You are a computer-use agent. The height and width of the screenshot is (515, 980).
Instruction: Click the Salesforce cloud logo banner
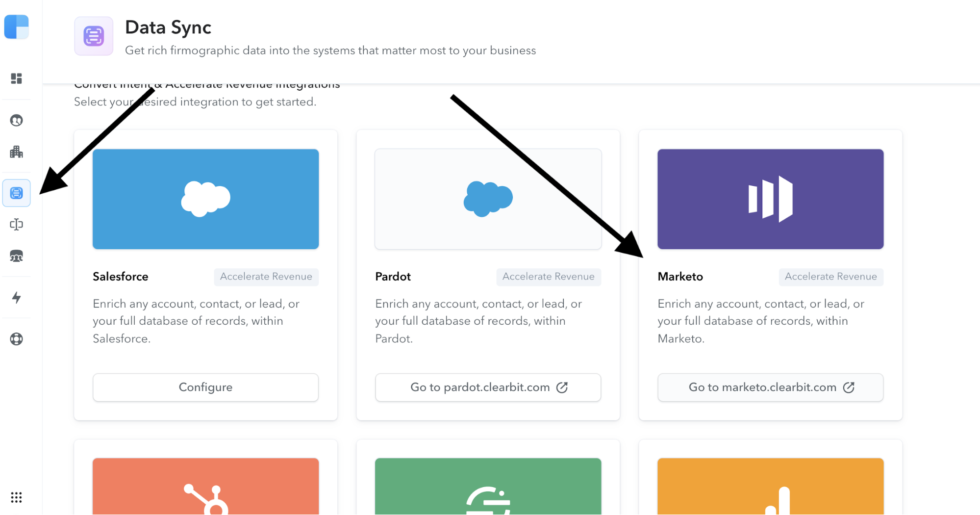point(206,199)
